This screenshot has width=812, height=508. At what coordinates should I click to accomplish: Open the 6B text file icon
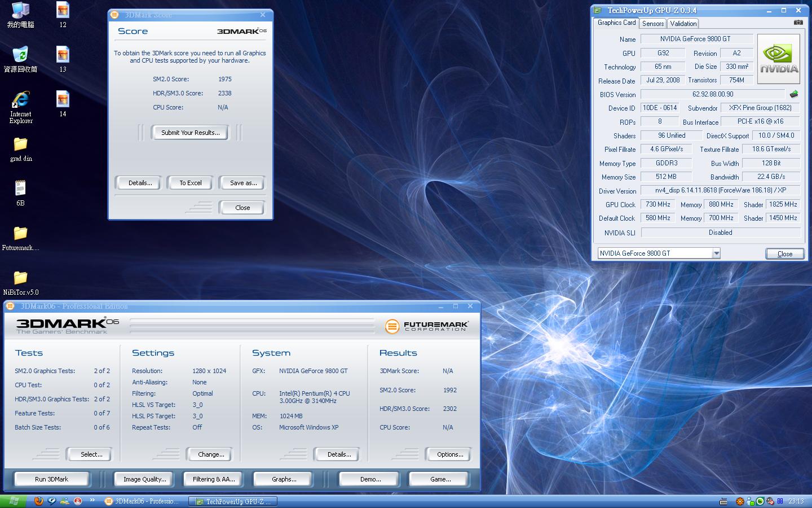coord(20,193)
